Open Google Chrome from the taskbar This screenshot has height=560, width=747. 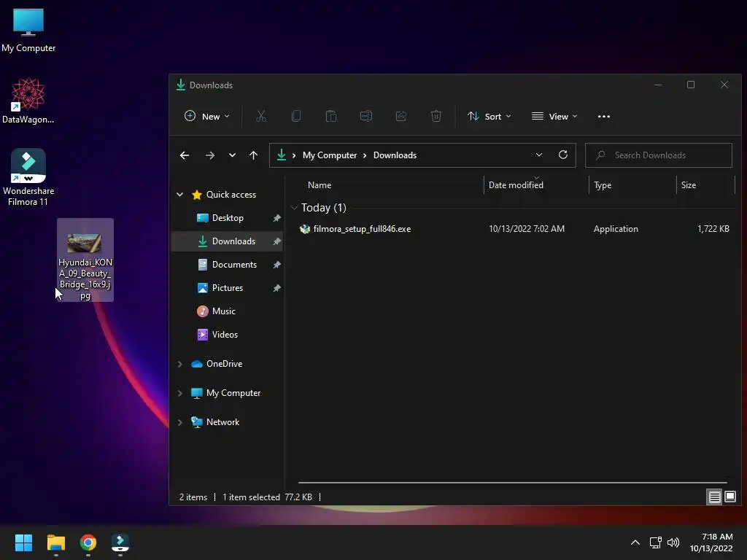pyautogui.click(x=88, y=542)
